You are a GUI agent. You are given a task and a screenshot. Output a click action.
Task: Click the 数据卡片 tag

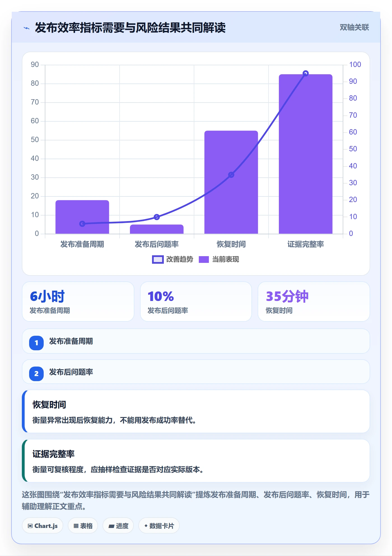[159, 526]
